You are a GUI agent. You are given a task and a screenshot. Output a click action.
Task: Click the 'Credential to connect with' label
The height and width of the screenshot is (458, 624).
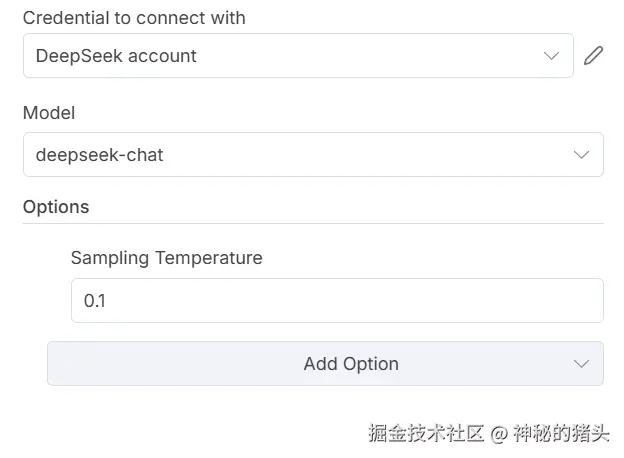tap(134, 18)
